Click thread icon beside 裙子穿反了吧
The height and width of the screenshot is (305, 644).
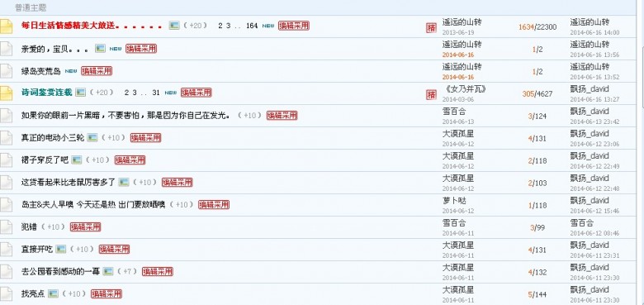point(6,160)
